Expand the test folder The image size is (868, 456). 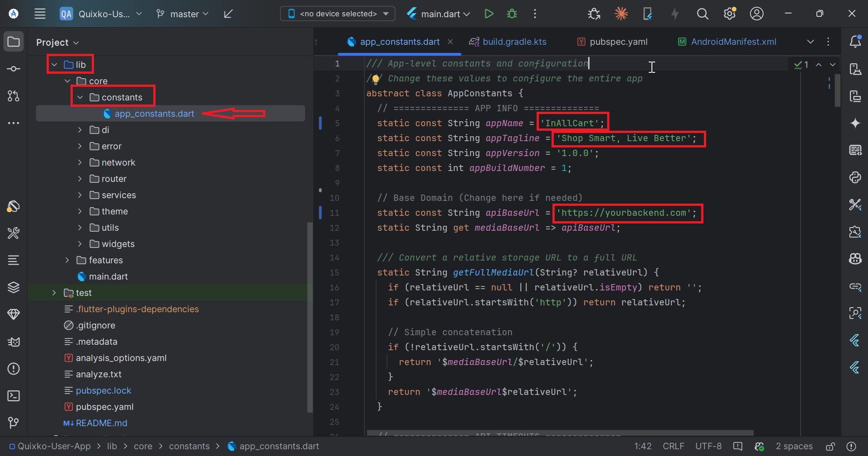54,293
